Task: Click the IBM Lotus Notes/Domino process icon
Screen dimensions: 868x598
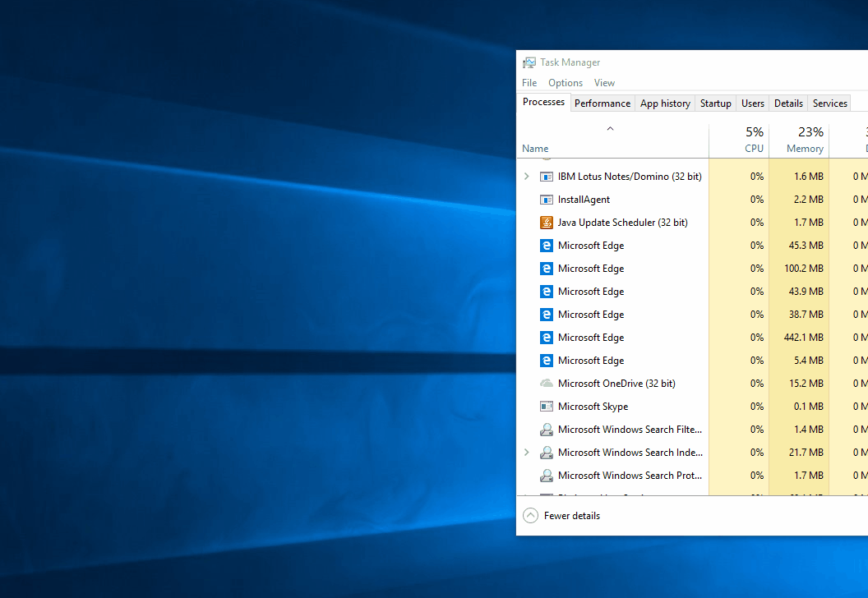Action: coord(547,177)
